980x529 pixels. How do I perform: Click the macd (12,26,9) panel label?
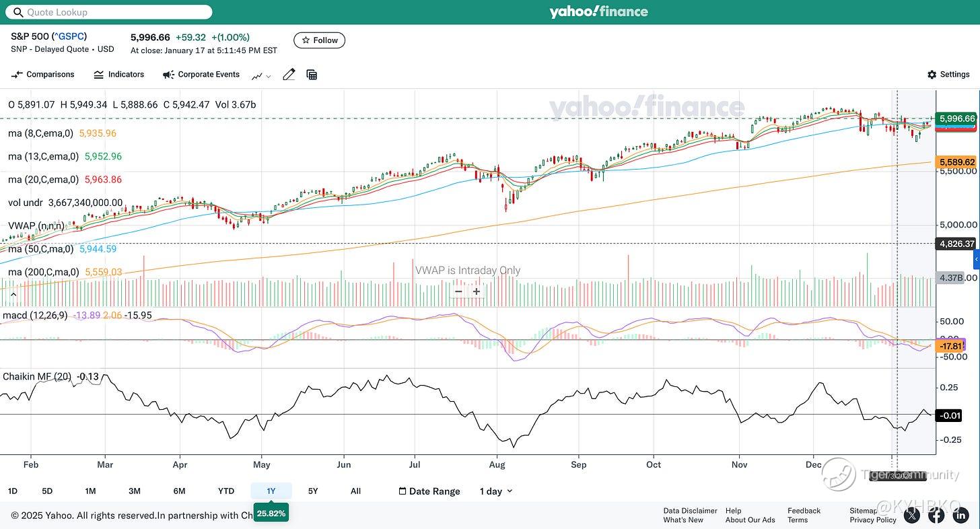[x=35, y=315]
